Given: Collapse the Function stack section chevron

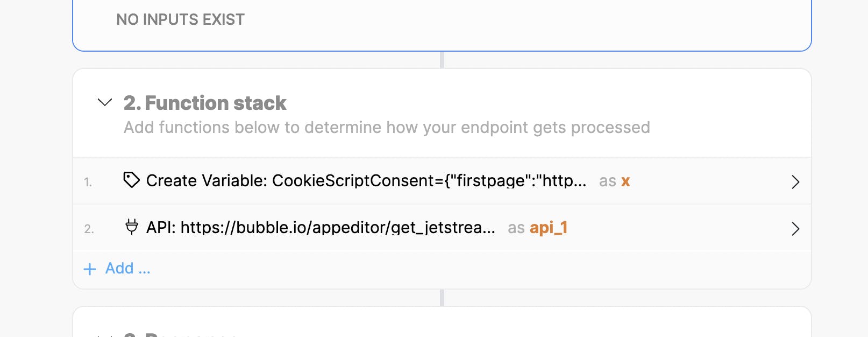Looking at the screenshot, I should point(105,102).
